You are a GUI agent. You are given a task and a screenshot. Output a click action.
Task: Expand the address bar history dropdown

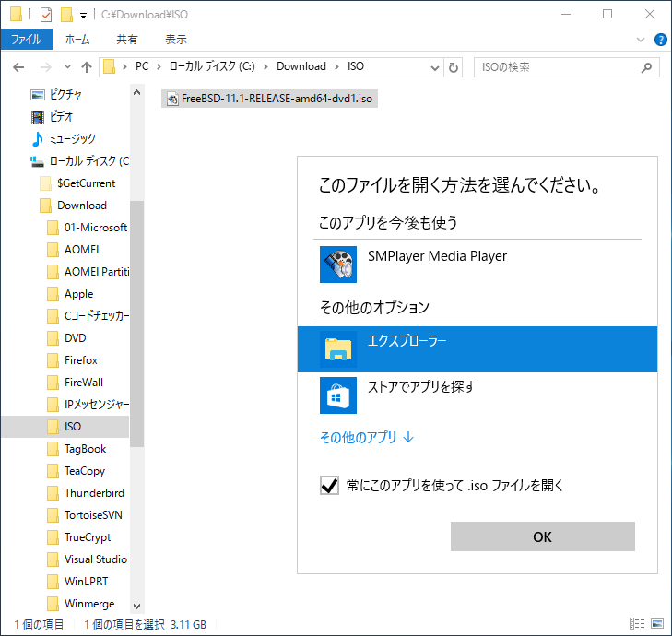[434, 67]
